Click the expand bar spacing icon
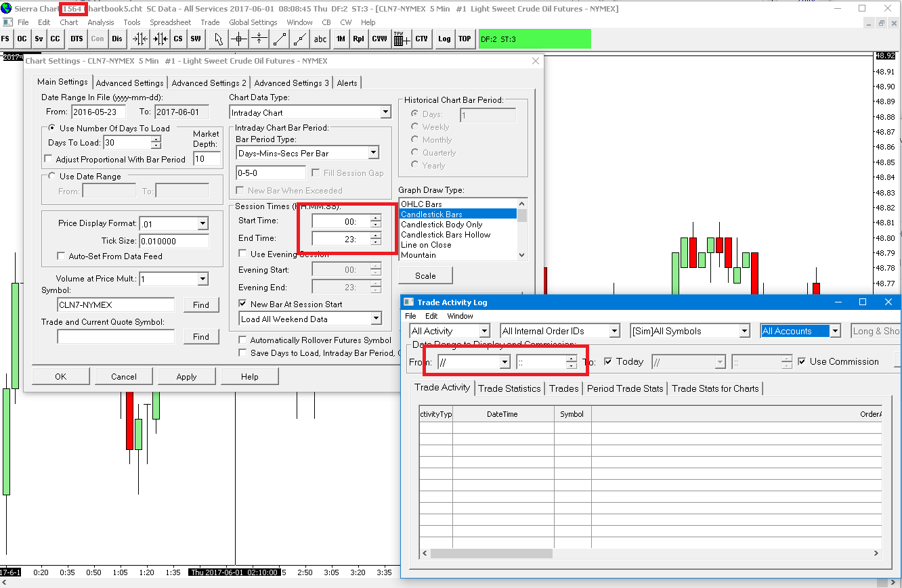The height and width of the screenshot is (588, 902). tap(160, 39)
